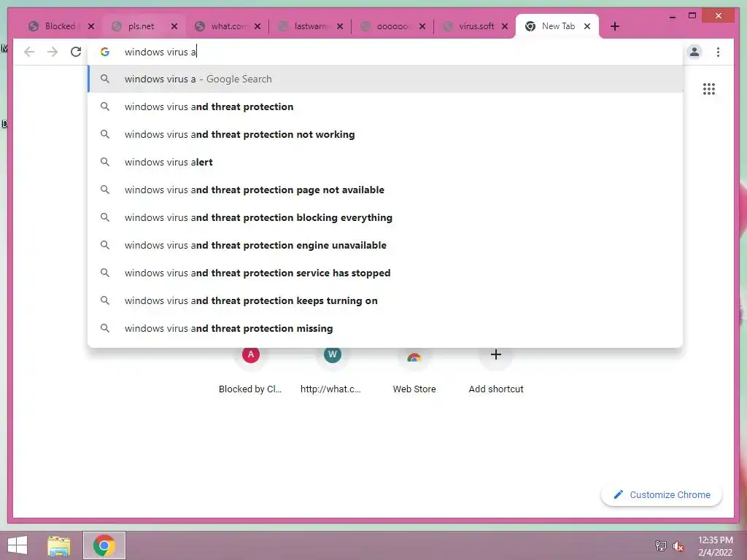This screenshot has width=747, height=560.
Task: Click the Customize Chrome button
Action: (662, 495)
